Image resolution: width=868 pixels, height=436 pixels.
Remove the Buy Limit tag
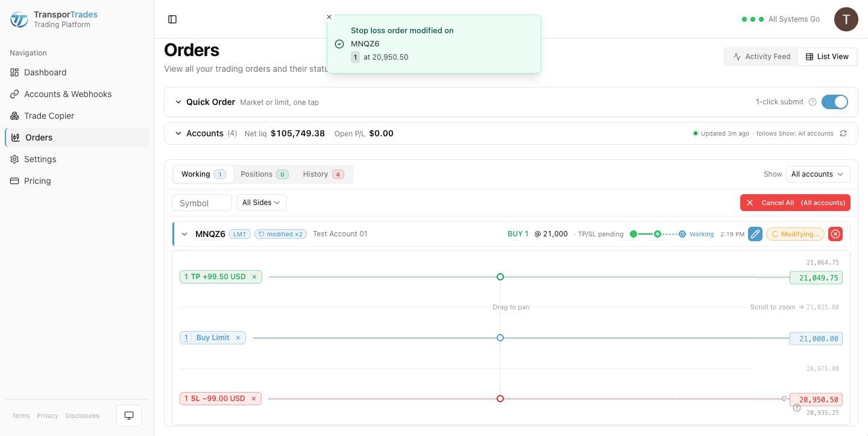(238, 338)
